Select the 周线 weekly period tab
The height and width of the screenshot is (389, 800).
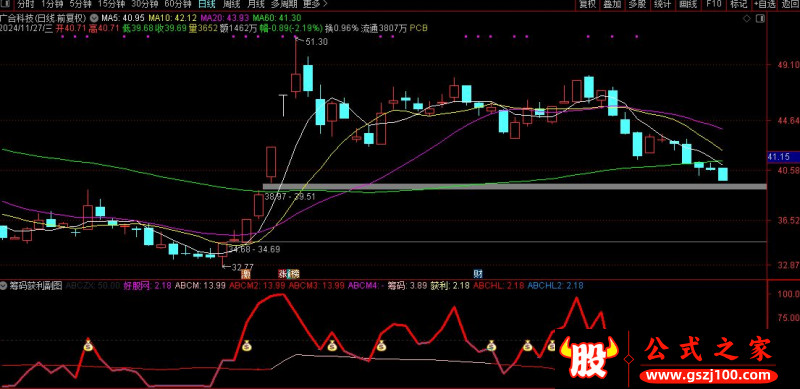231,5
